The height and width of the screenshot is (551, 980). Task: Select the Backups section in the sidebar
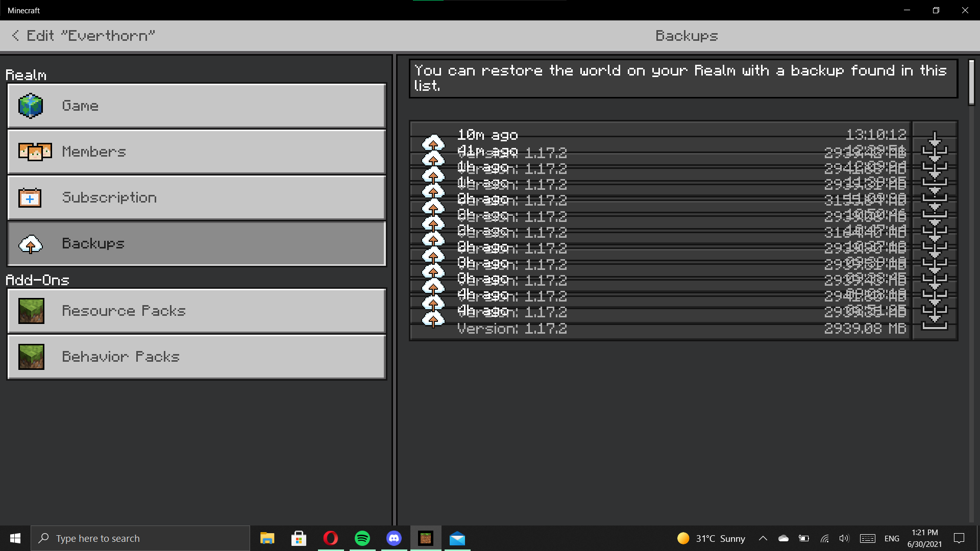(x=197, y=244)
